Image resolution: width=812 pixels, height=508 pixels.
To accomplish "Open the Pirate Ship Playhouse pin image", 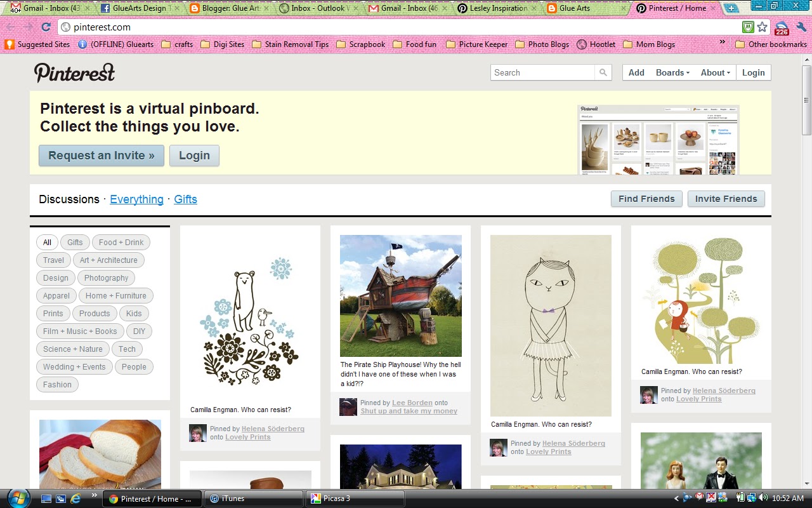I will tap(401, 296).
